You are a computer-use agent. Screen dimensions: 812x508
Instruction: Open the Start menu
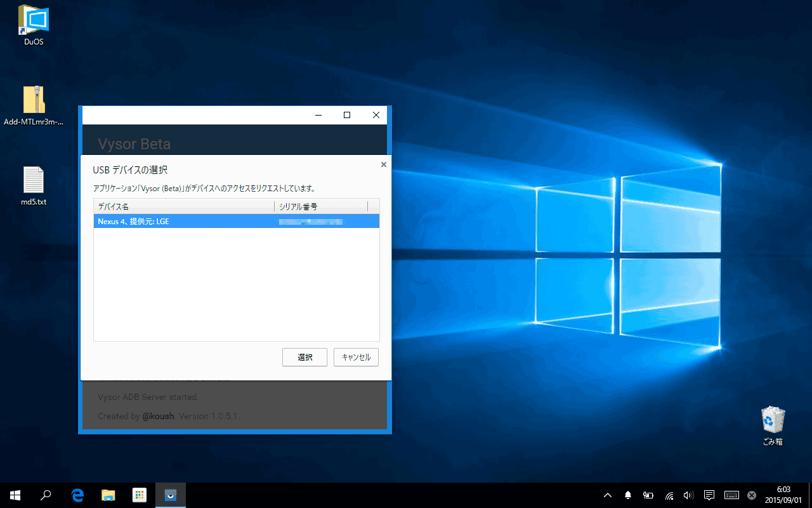point(14,495)
